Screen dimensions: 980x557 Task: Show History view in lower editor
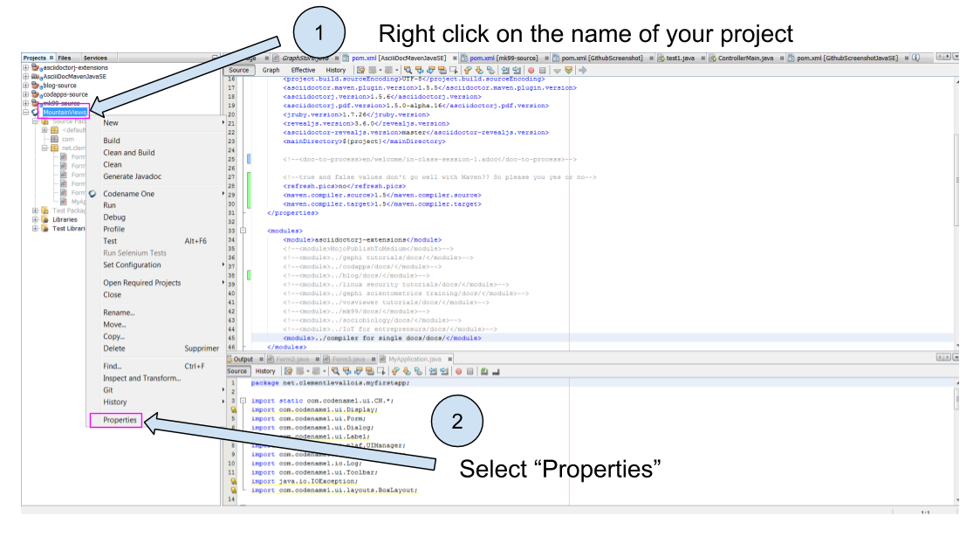pyautogui.click(x=265, y=371)
